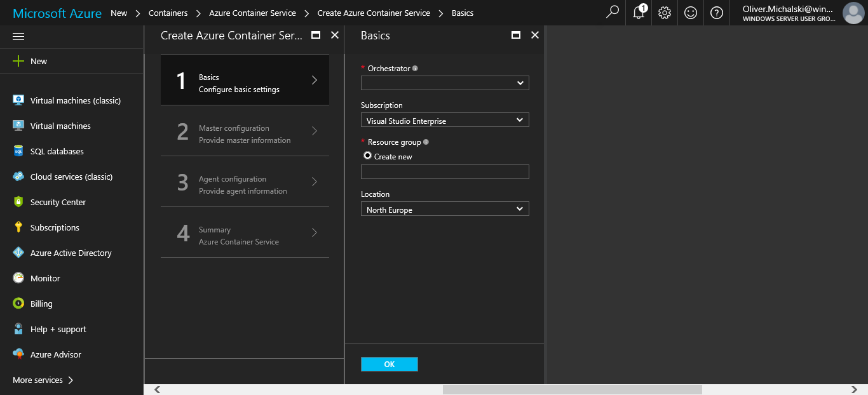This screenshot has width=868, height=395.
Task: Show the Orchestrator info tooltip icon
Action: pyautogui.click(x=415, y=68)
